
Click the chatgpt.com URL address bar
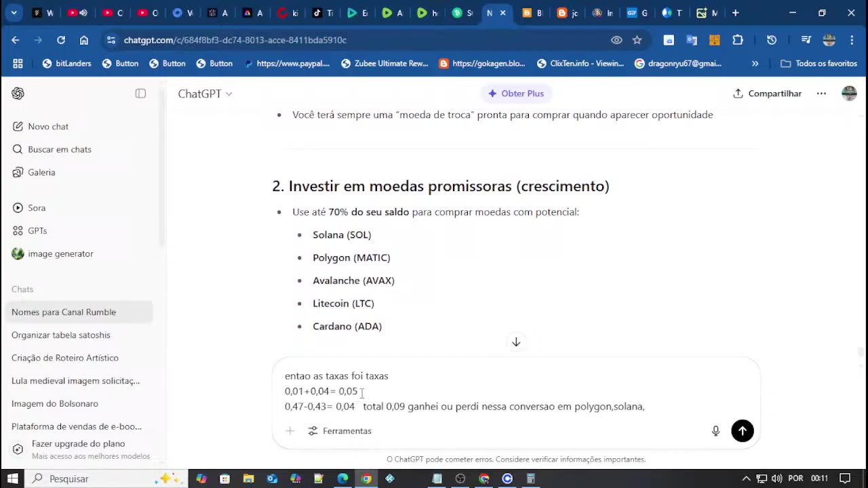235,40
